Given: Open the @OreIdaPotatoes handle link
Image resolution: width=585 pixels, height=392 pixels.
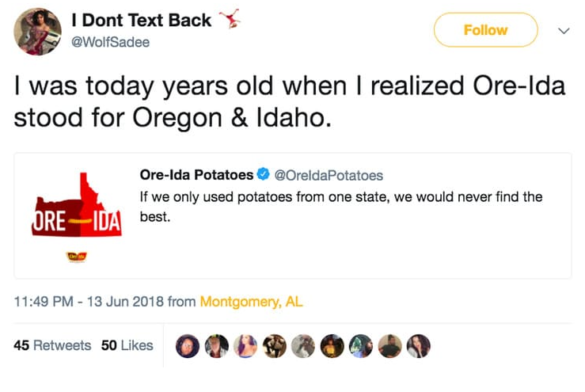Looking at the screenshot, I should tap(328, 175).
